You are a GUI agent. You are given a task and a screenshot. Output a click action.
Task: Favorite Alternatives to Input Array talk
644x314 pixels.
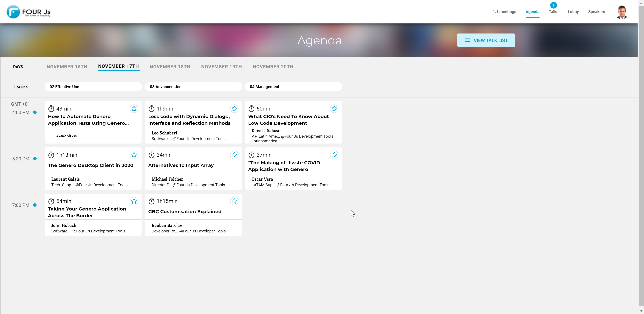point(234,155)
